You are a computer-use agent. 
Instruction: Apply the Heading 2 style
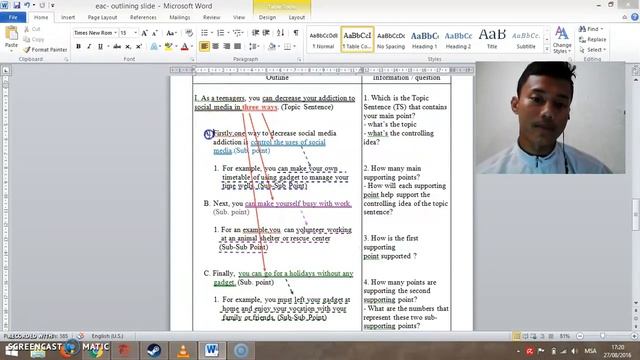tap(458, 40)
